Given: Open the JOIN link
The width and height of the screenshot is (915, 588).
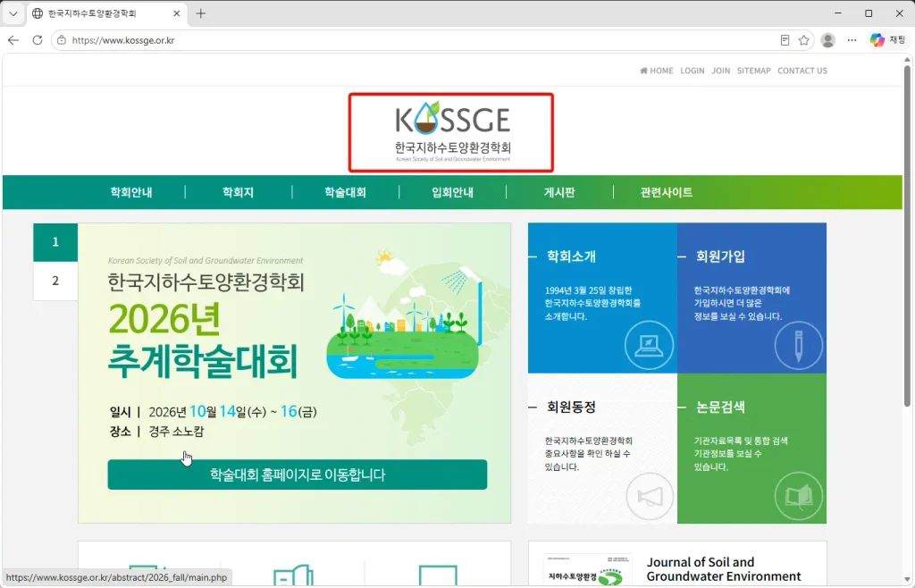Looking at the screenshot, I should pos(721,71).
